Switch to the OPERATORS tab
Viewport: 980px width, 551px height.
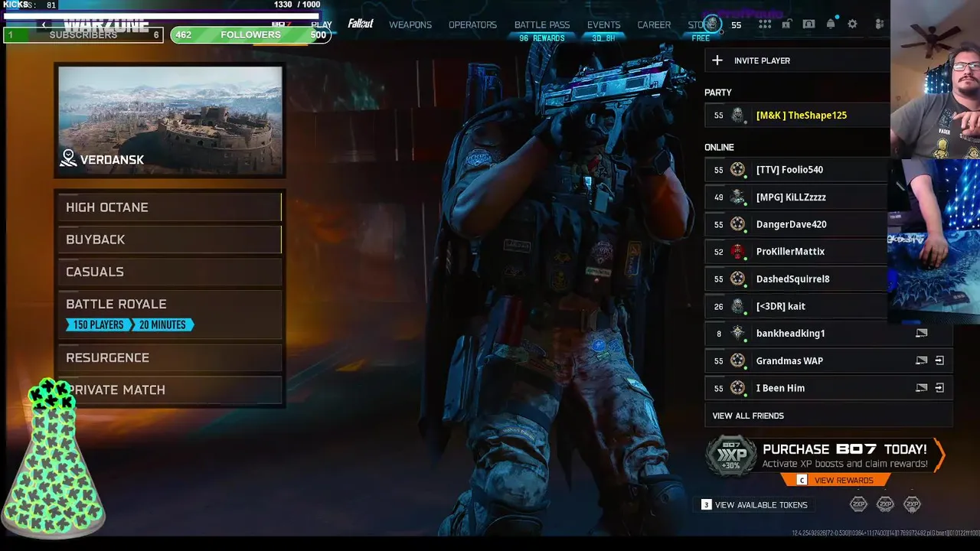(472, 24)
